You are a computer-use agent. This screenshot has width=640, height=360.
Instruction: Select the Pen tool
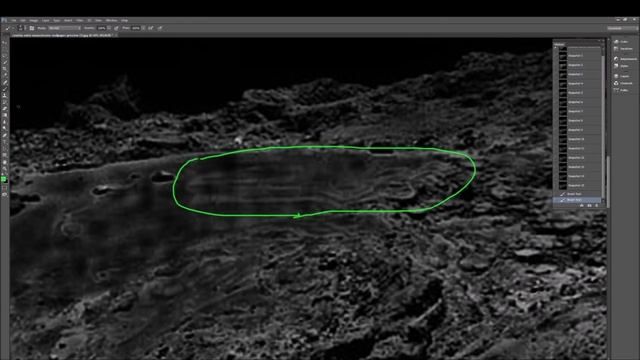pos(6,135)
